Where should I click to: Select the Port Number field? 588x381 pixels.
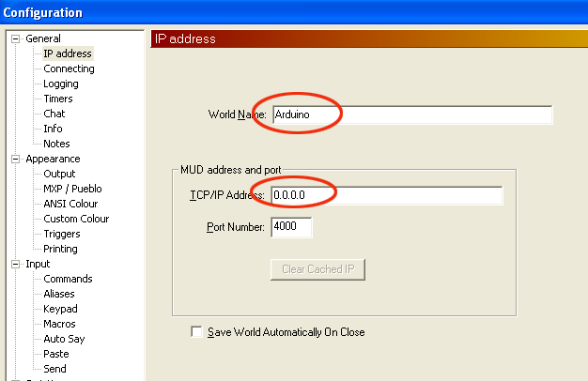tap(291, 227)
